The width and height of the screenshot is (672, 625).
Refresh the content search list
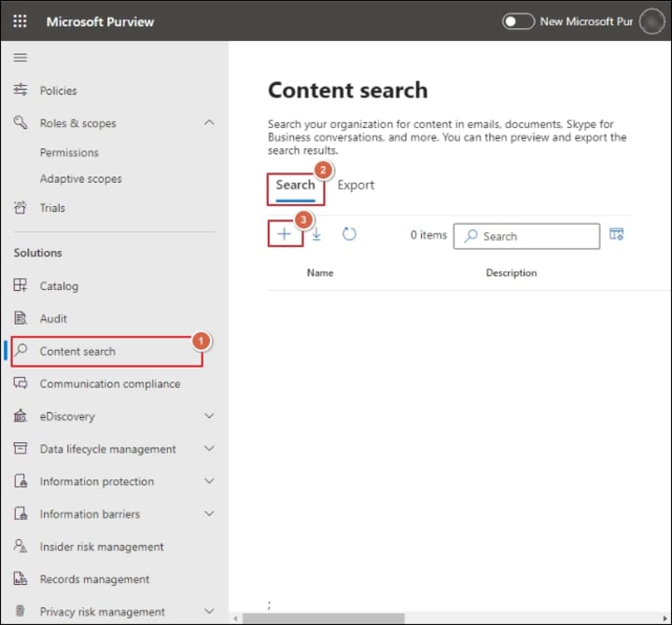(349, 234)
